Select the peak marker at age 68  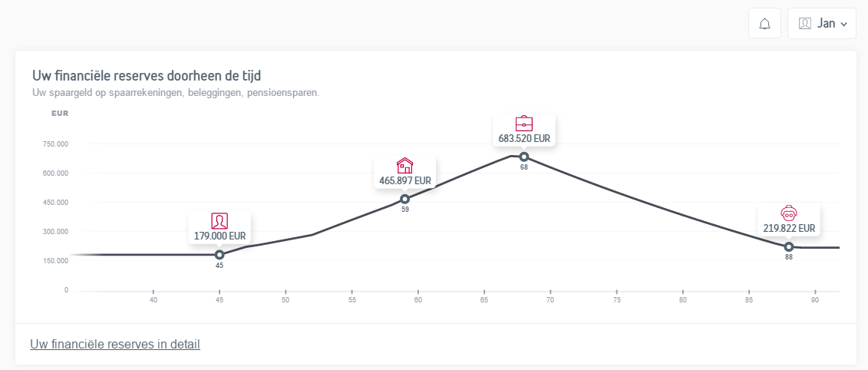[524, 157]
